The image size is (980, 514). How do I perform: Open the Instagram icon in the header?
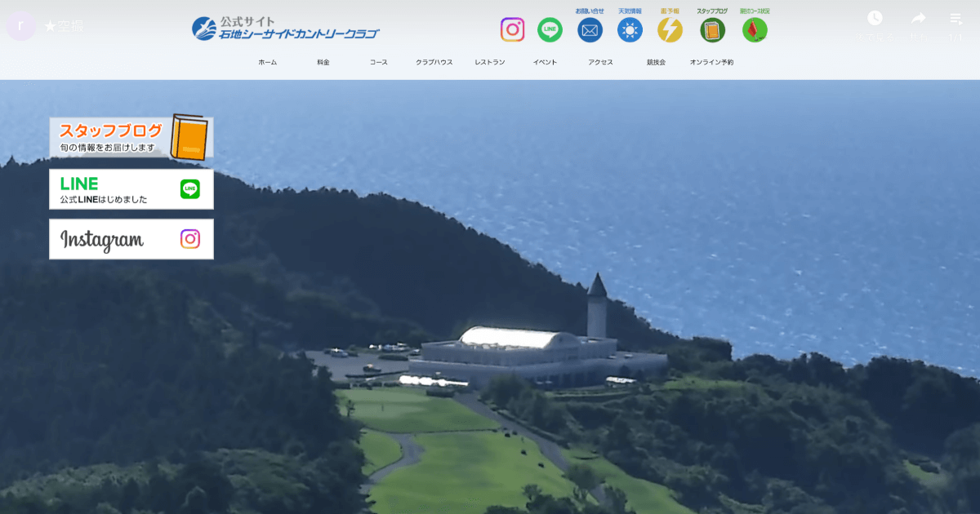(x=512, y=29)
